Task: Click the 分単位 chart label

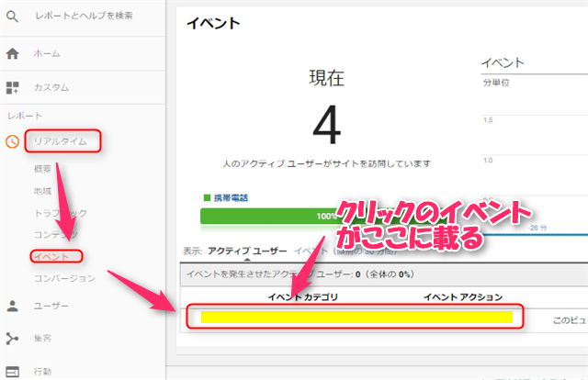Action: [496, 83]
